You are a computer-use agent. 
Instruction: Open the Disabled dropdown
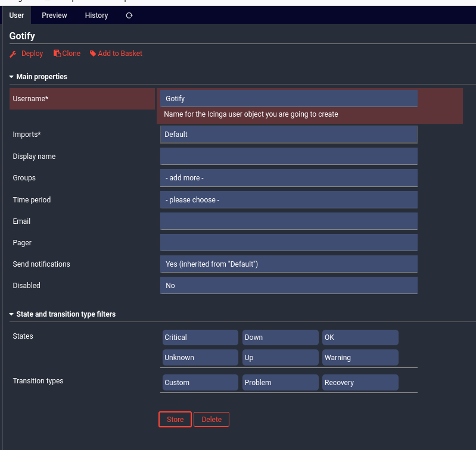[x=288, y=286]
